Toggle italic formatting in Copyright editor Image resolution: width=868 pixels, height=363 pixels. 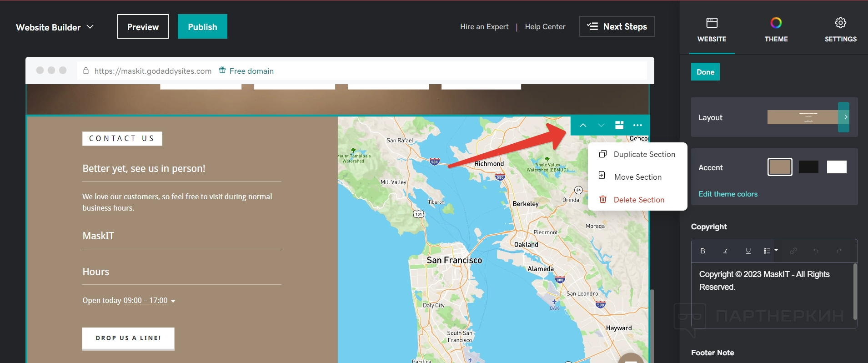click(726, 251)
